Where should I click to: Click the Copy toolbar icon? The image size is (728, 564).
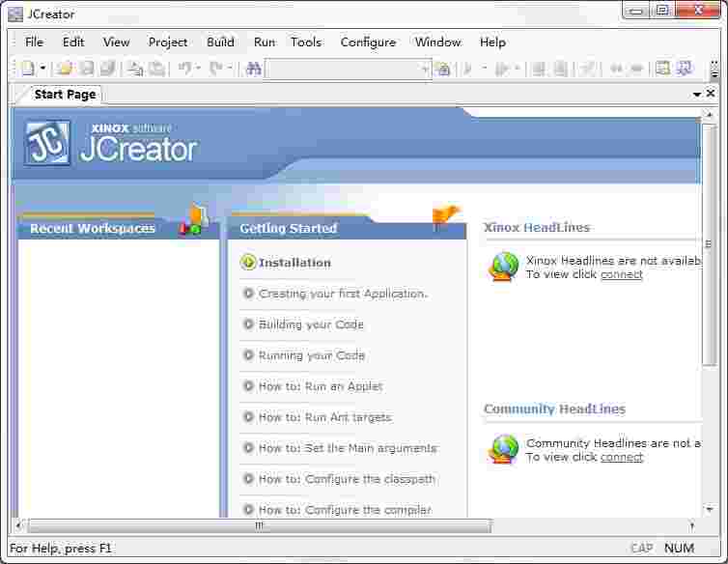[135, 69]
